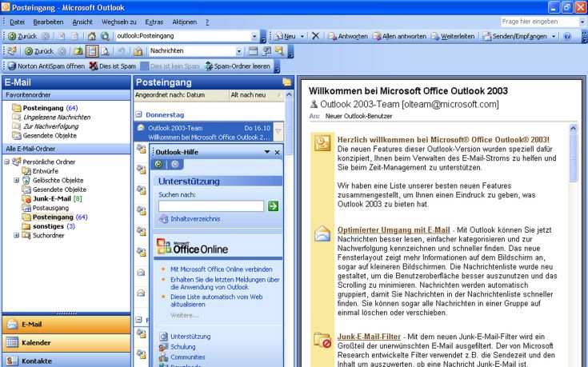Click the Neu new mail icon
The height and width of the screenshot is (367, 588).
278,36
